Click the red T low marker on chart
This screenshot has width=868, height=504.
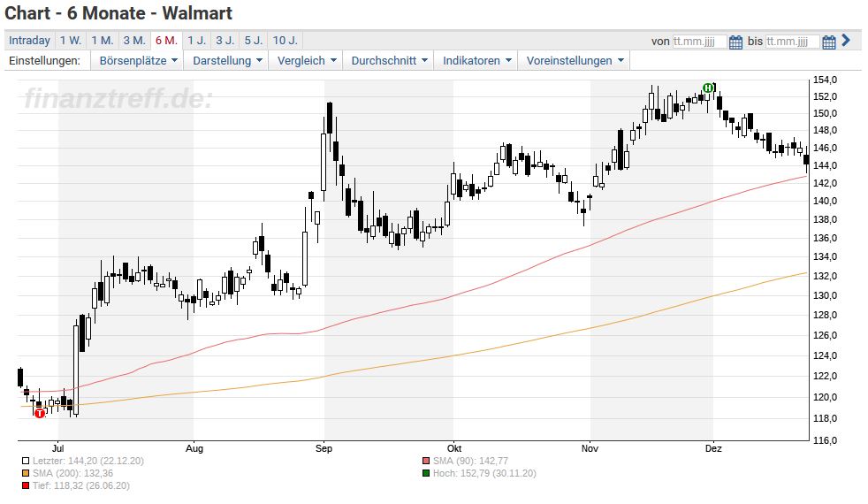[39, 413]
